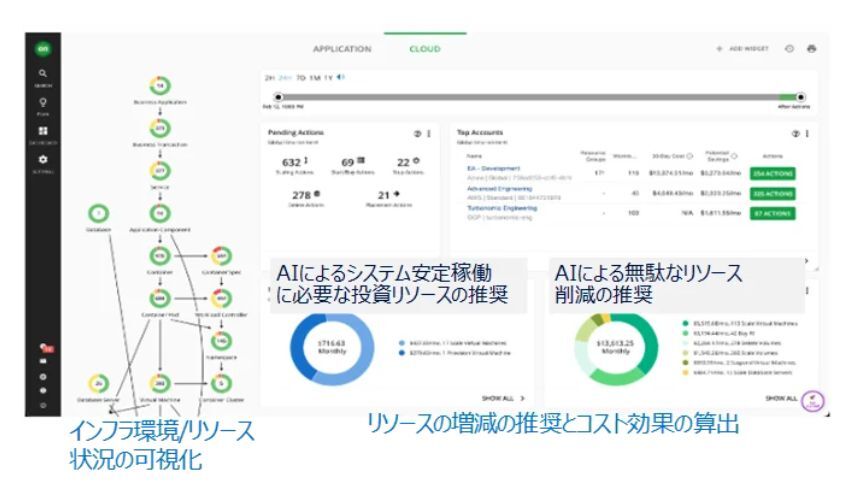Select the 24H time range
868x499 pixels.
[285, 78]
